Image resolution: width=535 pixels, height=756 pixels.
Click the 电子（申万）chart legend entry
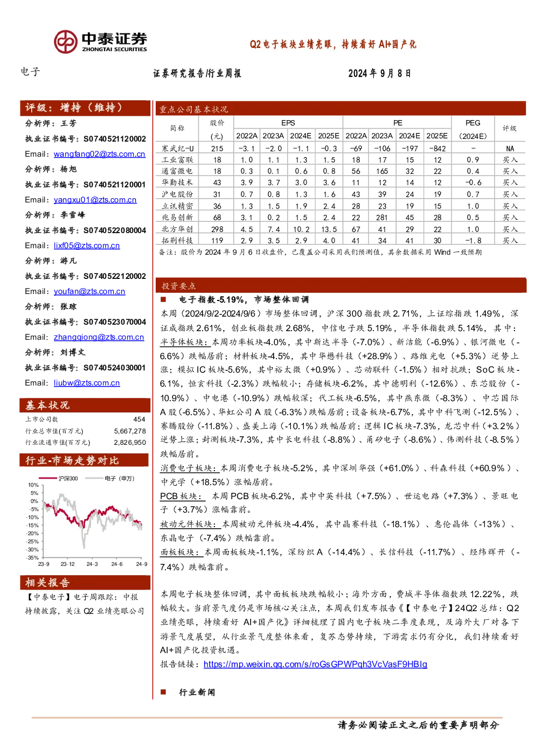coord(110,478)
